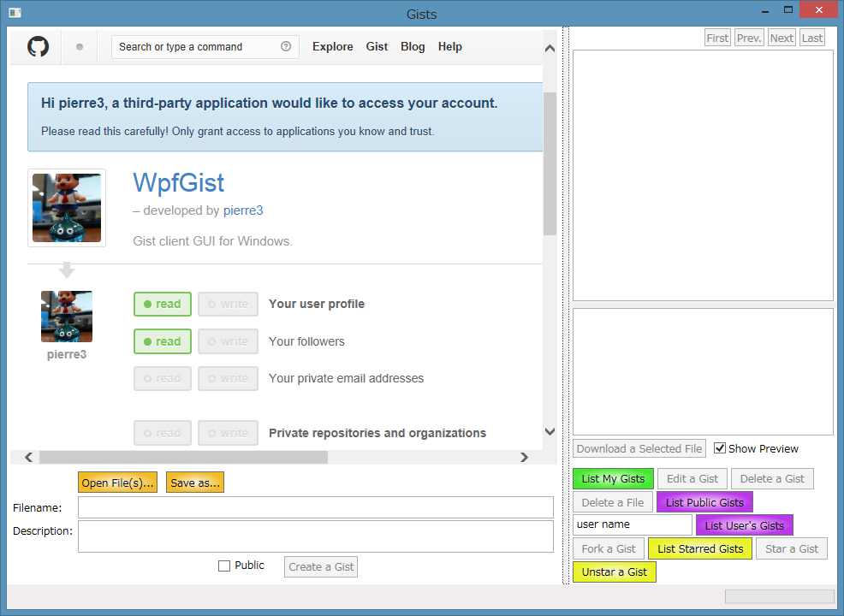The width and height of the screenshot is (844, 616).
Task: Click the GitHub Octocat logo icon
Action: pos(38,47)
